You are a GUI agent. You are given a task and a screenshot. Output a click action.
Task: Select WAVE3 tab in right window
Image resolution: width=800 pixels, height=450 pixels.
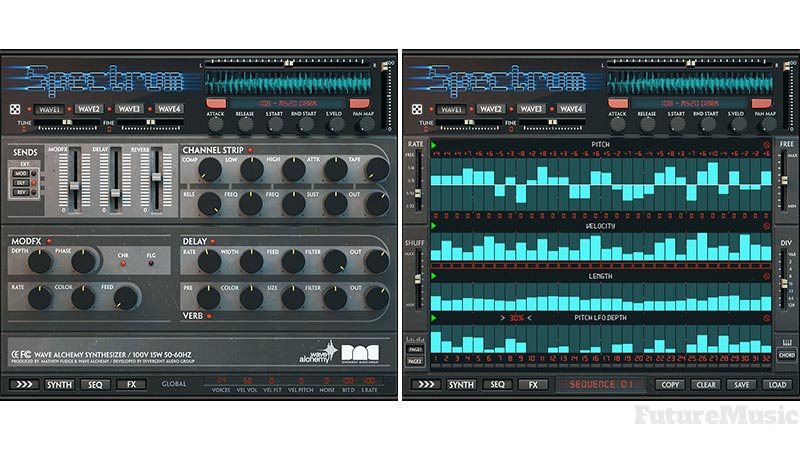531,109
